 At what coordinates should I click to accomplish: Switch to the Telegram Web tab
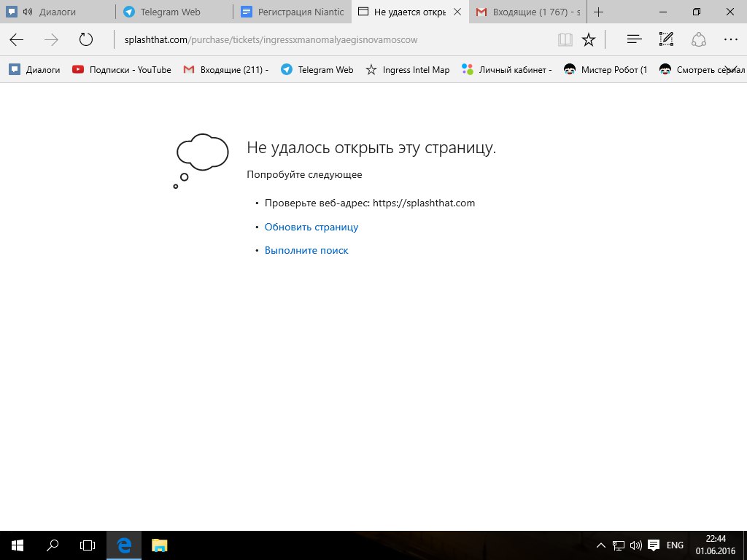pos(175,12)
